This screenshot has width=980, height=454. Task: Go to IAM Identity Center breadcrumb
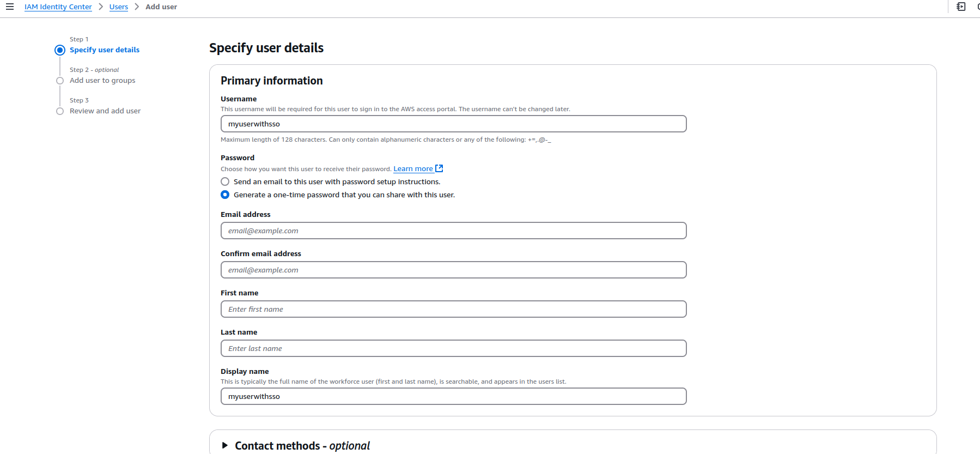pos(58,7)
